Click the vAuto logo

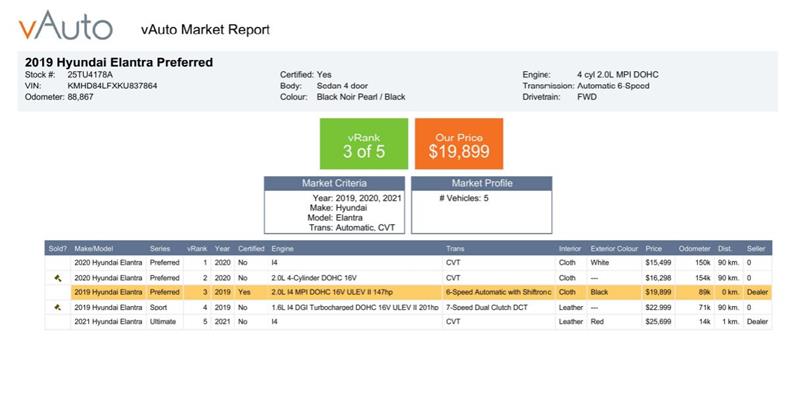[x=66, y=26]
